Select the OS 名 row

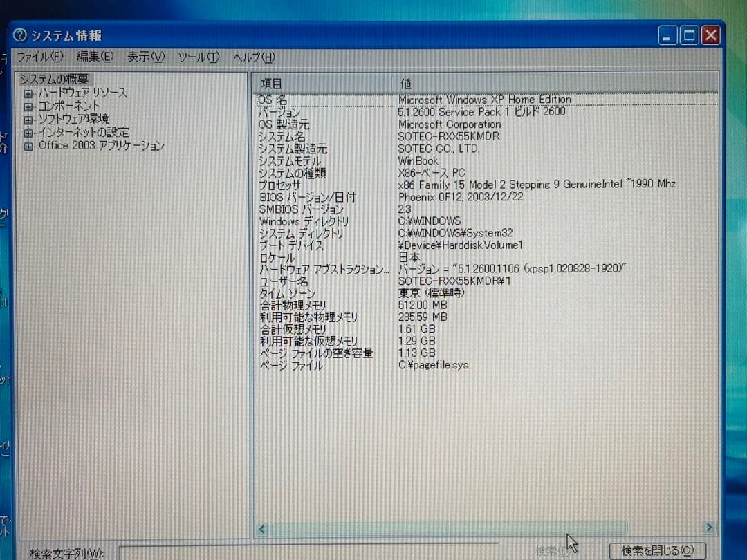486,100
